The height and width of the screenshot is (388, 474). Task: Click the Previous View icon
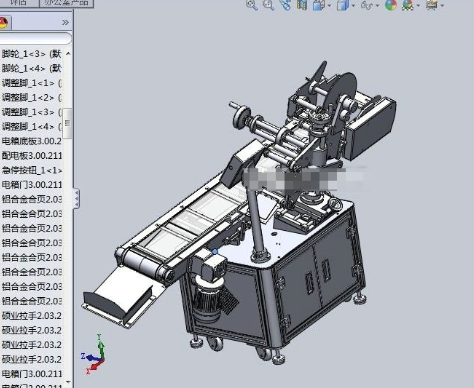[285, 5]
